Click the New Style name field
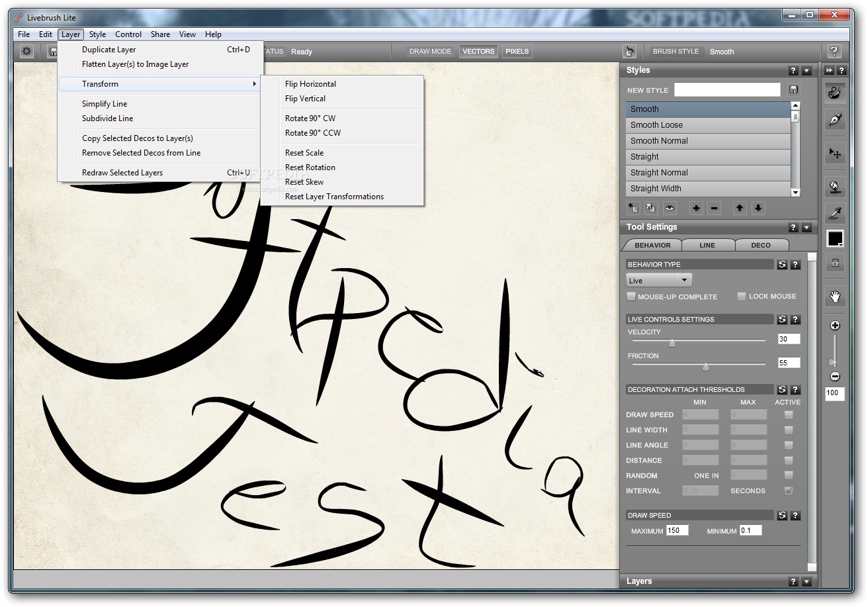The image size is (868, 607). (x=727, y=90)
